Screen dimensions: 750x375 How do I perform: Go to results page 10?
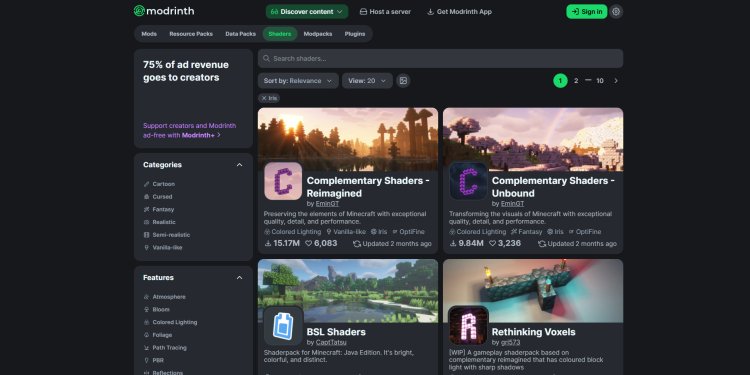[x=600, y=81]
